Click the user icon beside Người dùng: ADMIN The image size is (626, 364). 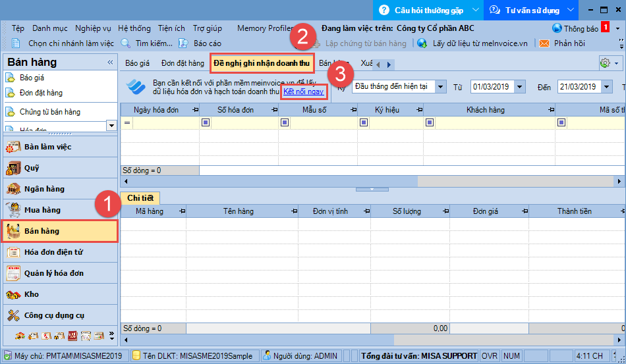coord(267,355)
